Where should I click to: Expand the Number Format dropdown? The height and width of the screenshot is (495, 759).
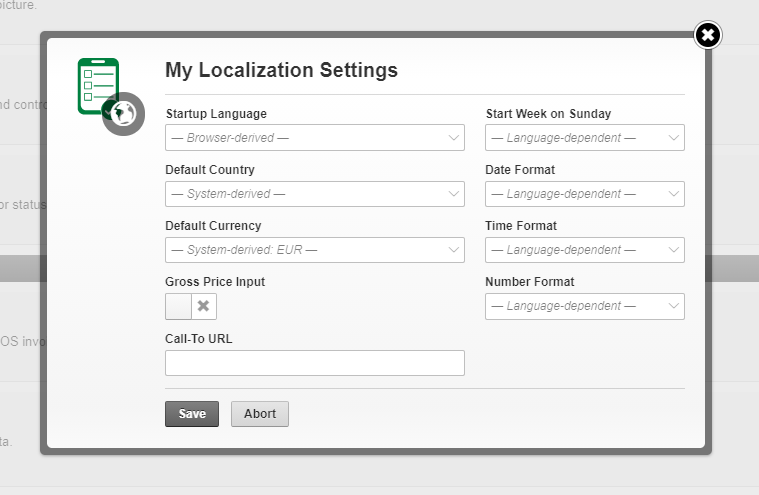click(585, 306)
